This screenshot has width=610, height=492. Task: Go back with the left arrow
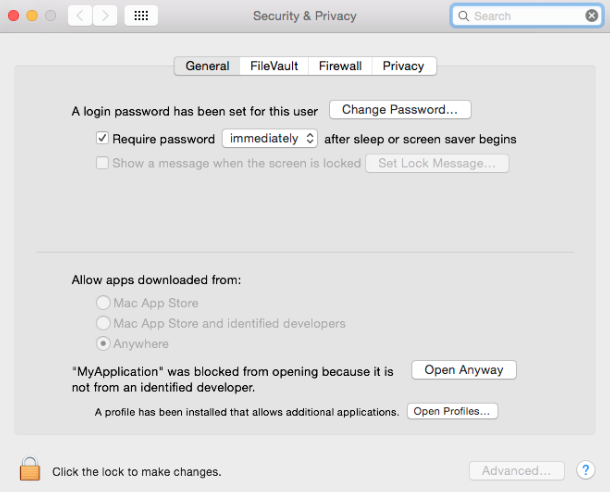point(80,16)
